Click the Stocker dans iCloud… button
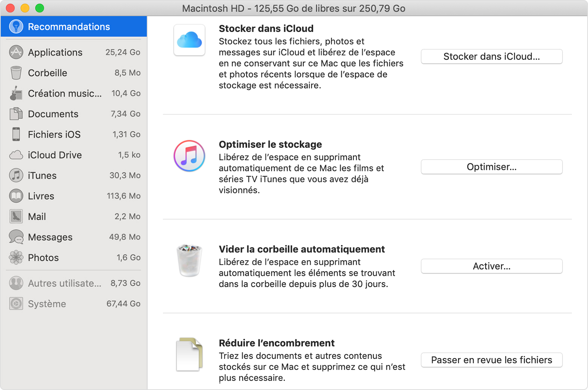This screenshot has width=588, height=390. [x=492, y=56]
